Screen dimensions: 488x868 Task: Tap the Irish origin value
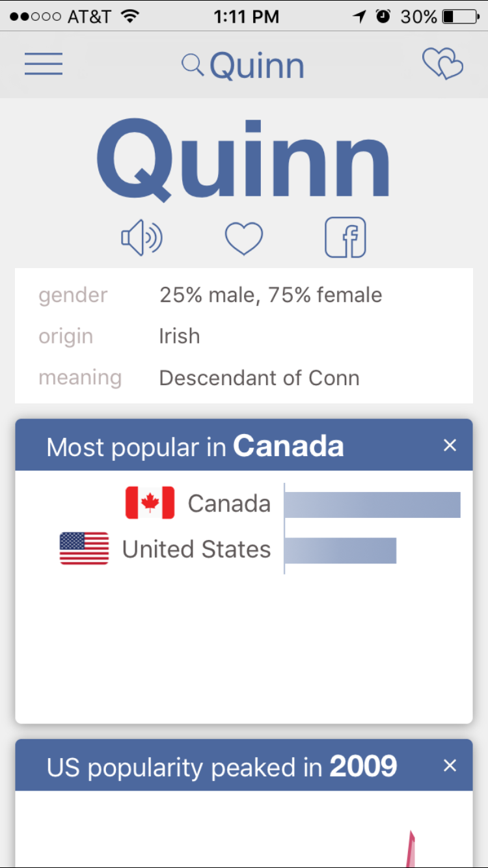180,336
